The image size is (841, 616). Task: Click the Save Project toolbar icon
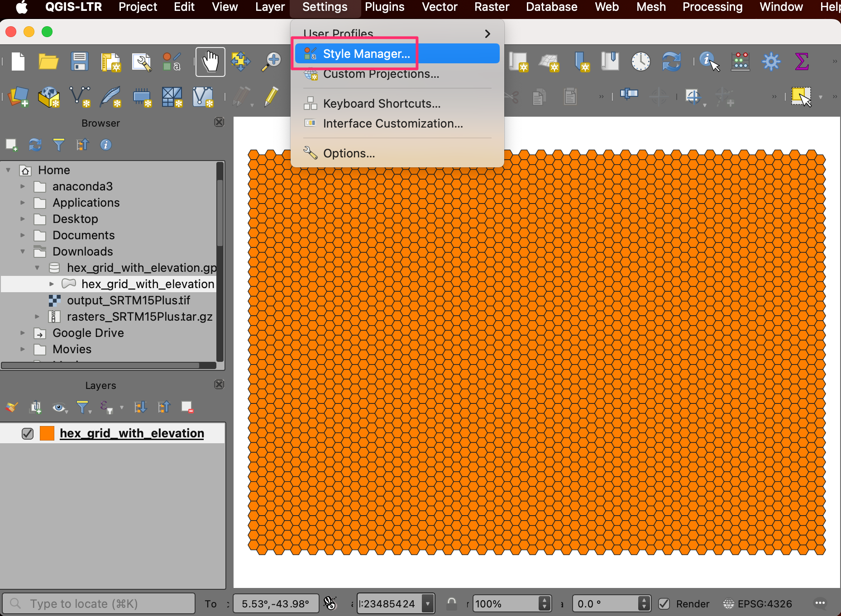pyautogui.click(x=79, y=62)
